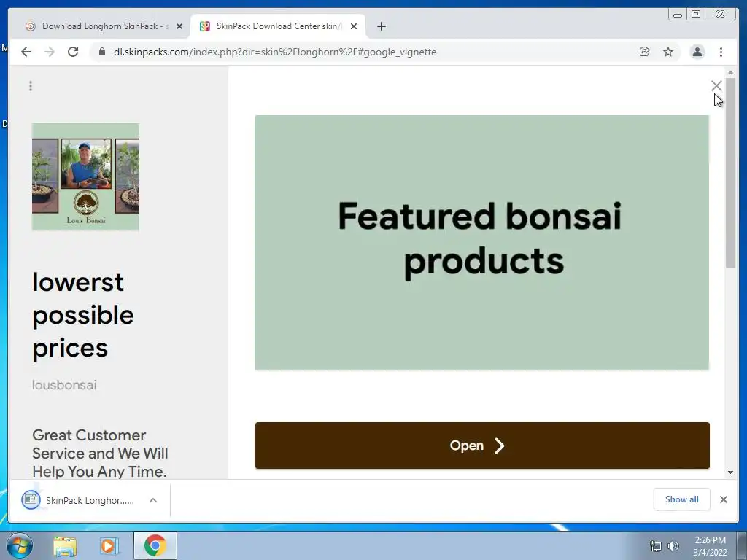Click the Lou's Bonsai ad thumbnail
The width and height of the screenshot is (747, 560).
(86, 176)
